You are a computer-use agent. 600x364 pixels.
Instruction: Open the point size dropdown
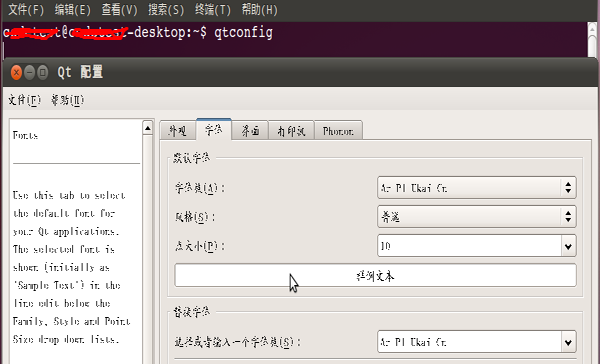(476, 245)
